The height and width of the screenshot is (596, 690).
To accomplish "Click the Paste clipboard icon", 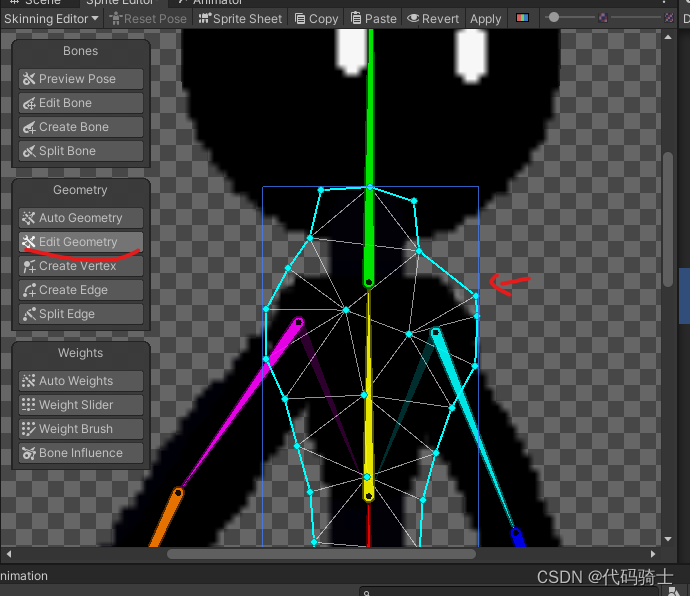I will (356, 18).
